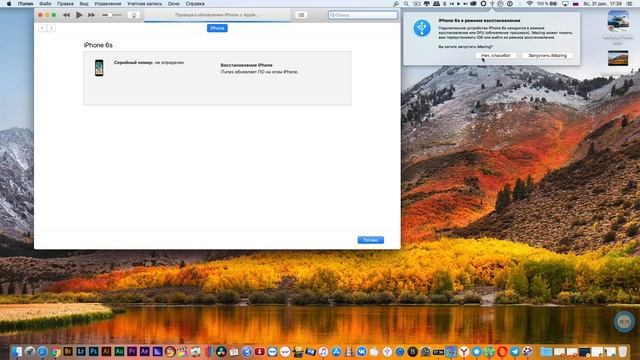The width and height of the screenshot is (640, 360).
Task: Open the iTunes menu in menu bar
Action: coord(25,4)
